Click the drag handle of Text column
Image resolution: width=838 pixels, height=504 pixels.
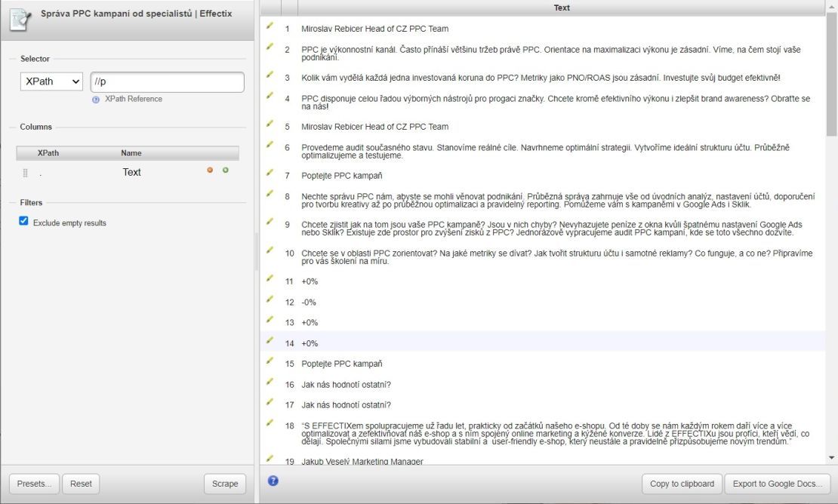pos(25,173)
